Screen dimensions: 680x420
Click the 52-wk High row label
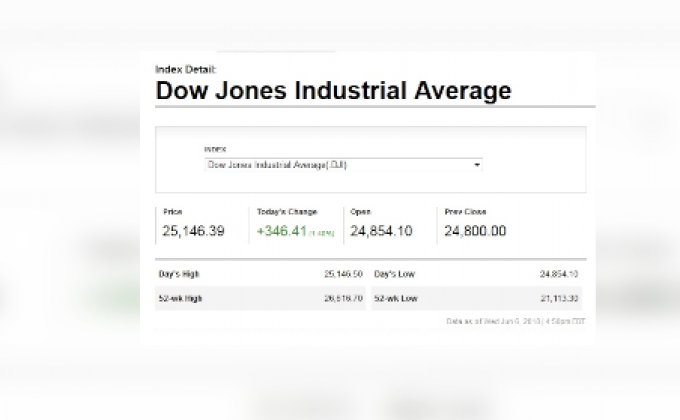[180, 298]
